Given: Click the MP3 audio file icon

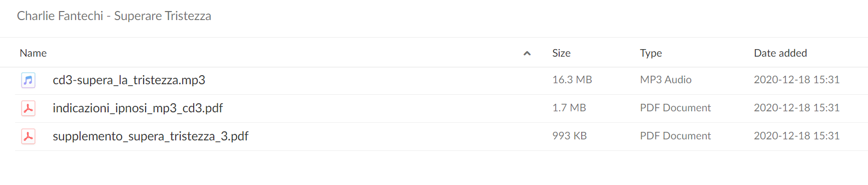Looking at the screenshot, I should [x=28, y=80].
